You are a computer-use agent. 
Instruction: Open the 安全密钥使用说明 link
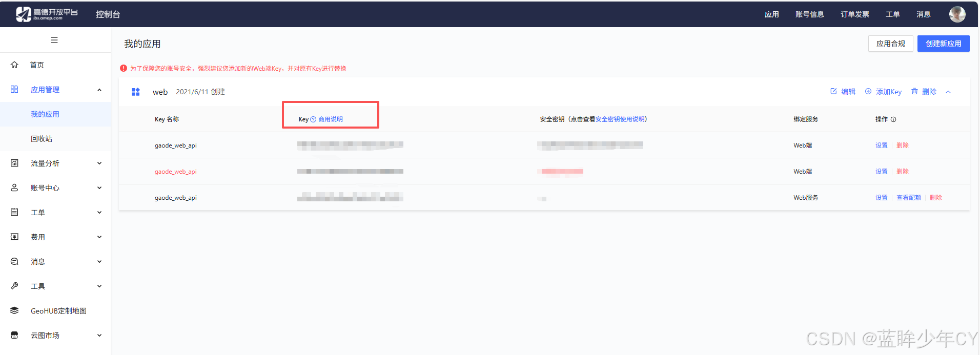click(620, 119)
